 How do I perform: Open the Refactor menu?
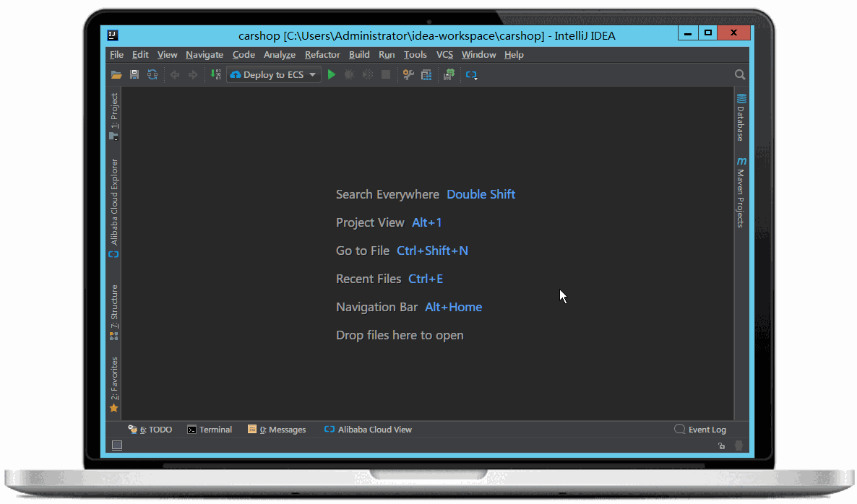[x=322, y=55]
